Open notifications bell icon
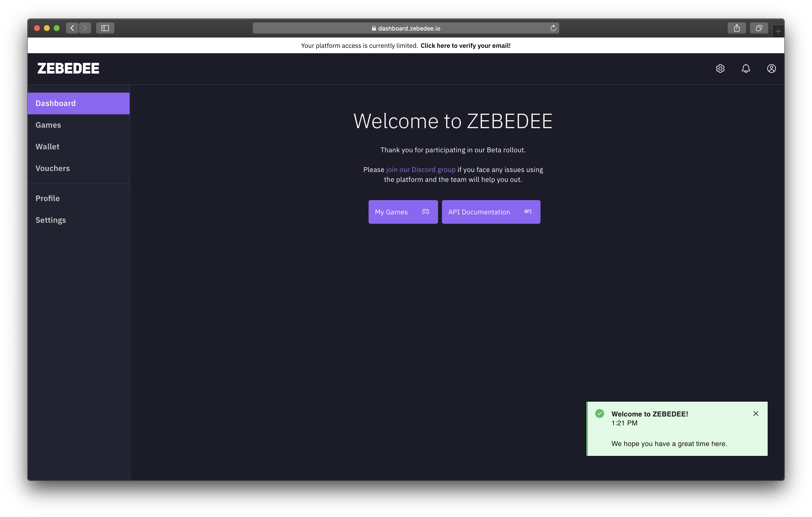 (x=745, y=69)
